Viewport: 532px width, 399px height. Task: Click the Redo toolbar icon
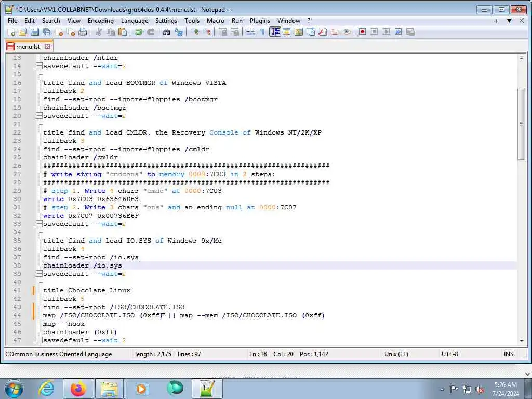pyautogui.click(x=151, y=32)
